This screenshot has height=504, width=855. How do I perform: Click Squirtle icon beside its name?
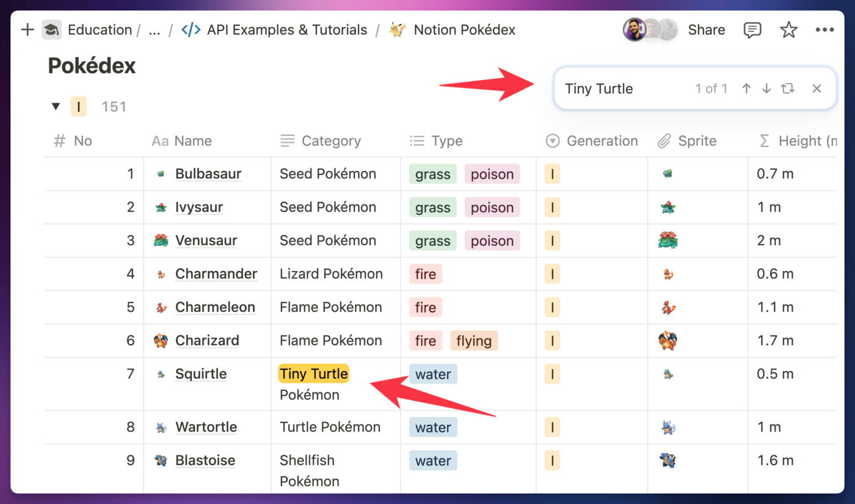[161, 374]
